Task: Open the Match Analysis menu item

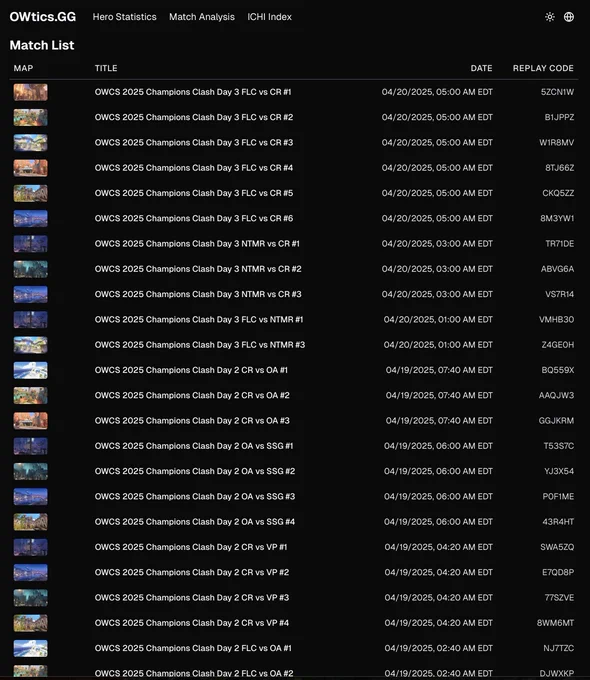Action: 202,17
